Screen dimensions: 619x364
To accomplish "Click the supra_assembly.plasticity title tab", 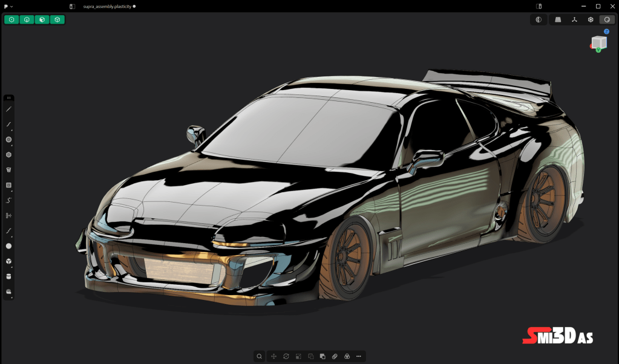I will 108,6.
